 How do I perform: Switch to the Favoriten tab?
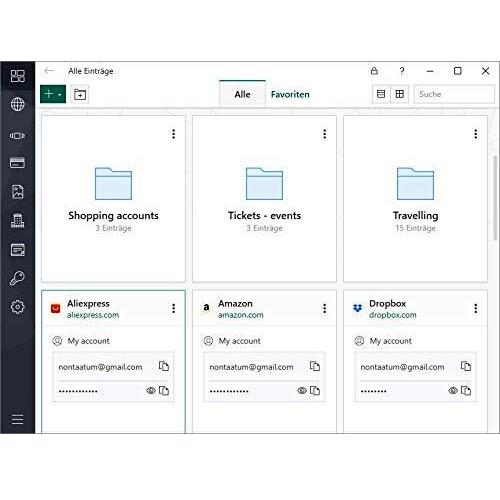coord(290,95)
